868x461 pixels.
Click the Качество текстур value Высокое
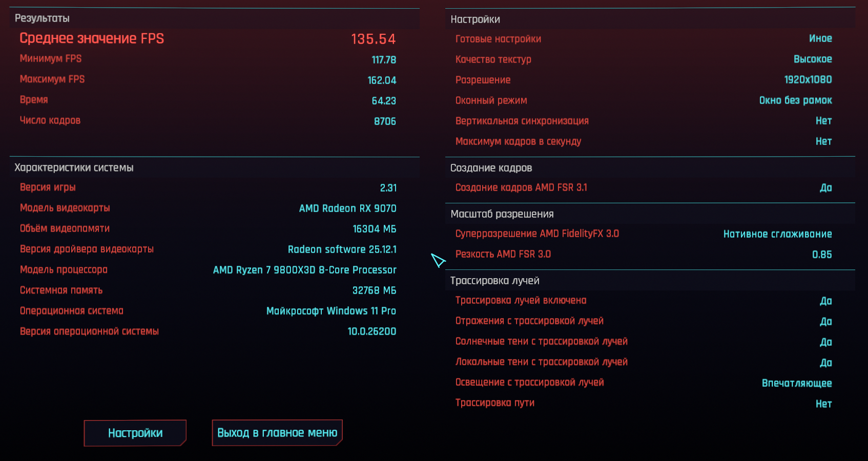click(813, 59)
